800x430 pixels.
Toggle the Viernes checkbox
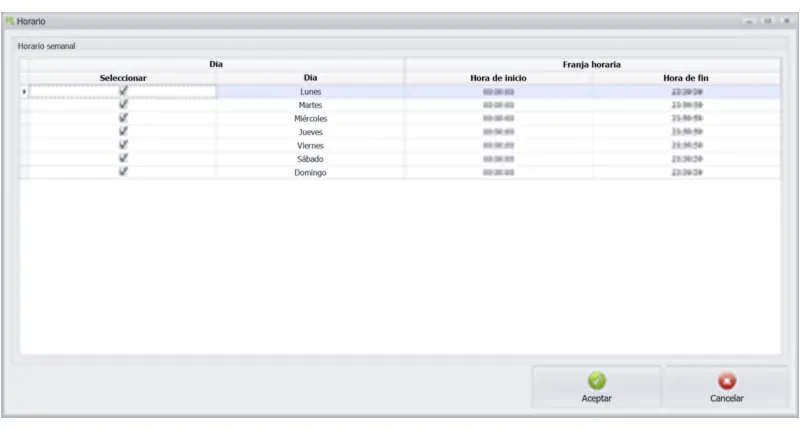point(123,145)
